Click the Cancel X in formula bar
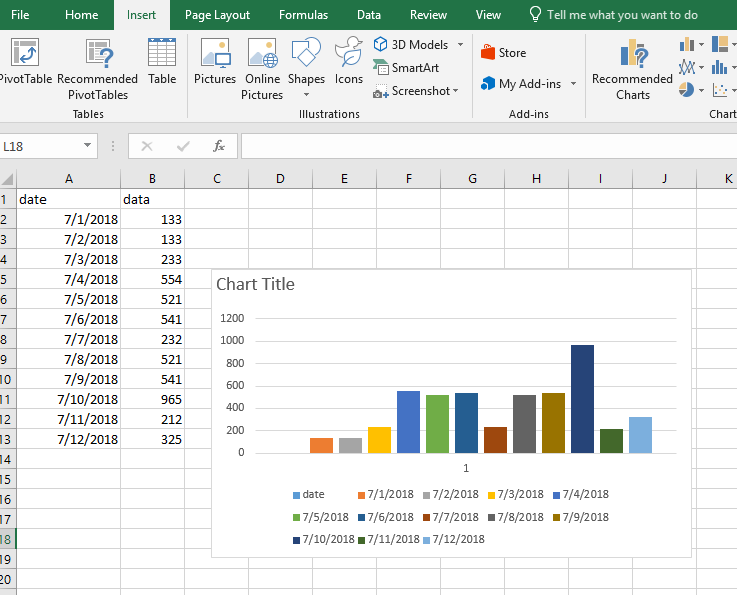The image size is (737, 595). (147, 146)
